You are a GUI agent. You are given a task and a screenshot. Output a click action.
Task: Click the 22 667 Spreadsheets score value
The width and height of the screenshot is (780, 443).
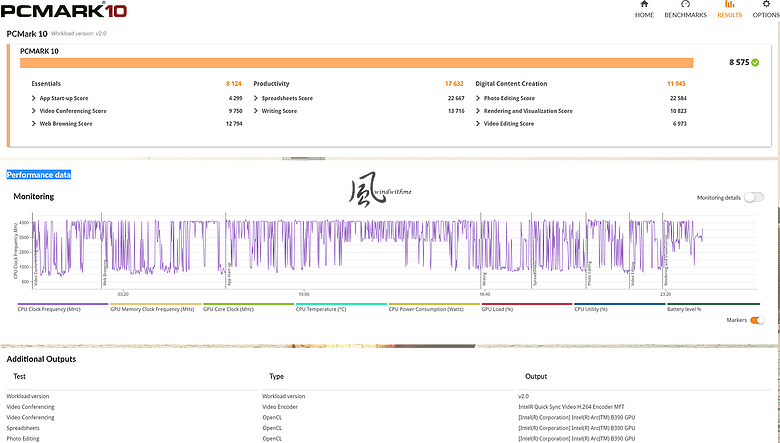pos(456,98)
